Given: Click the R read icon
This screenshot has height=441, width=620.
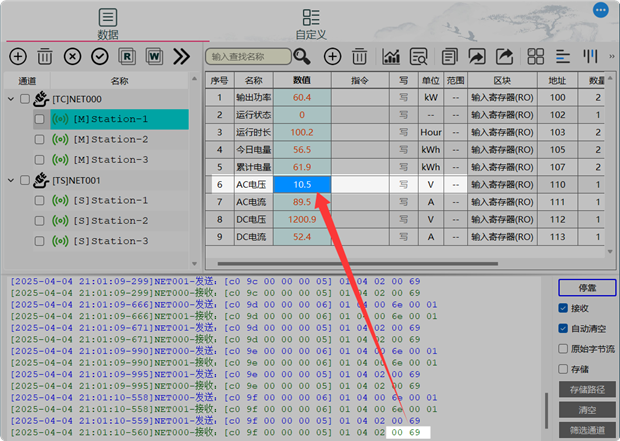Looking at the screenshot, I should click(x=127, y=57).
